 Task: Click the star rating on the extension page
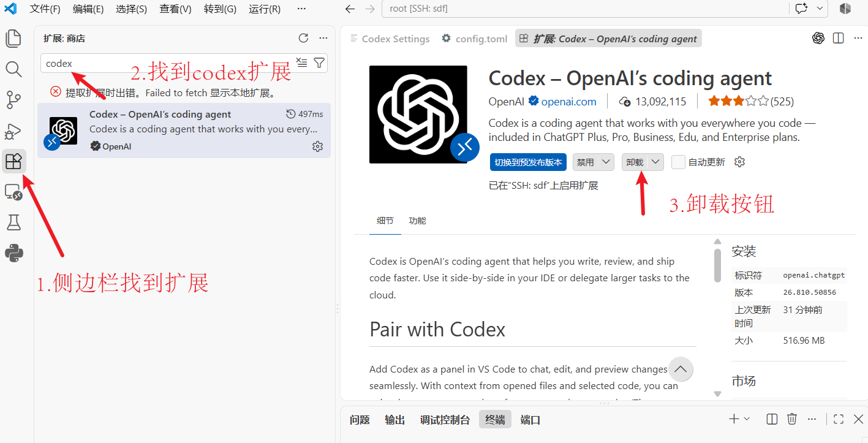(738, 101)
